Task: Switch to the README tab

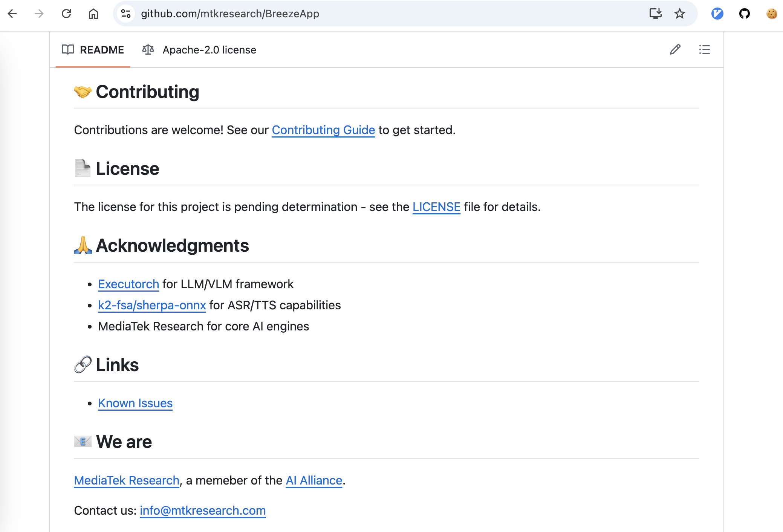Action: 93,50
